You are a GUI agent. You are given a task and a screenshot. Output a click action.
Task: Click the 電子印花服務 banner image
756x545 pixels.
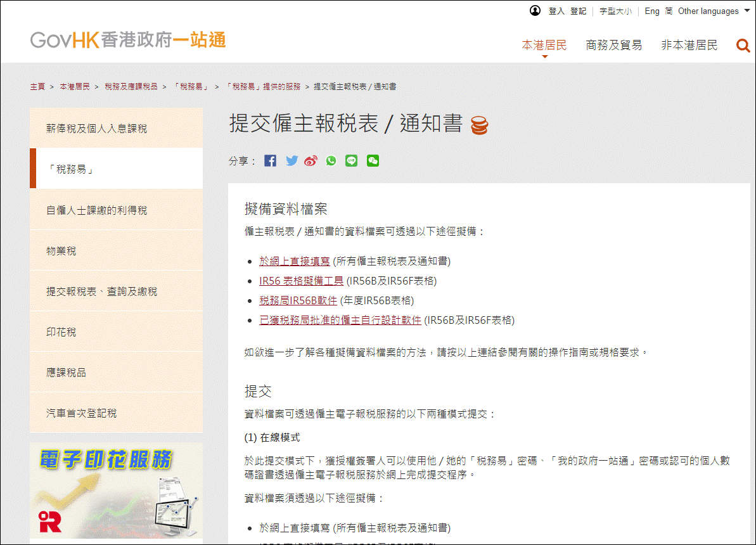[116, 490]
